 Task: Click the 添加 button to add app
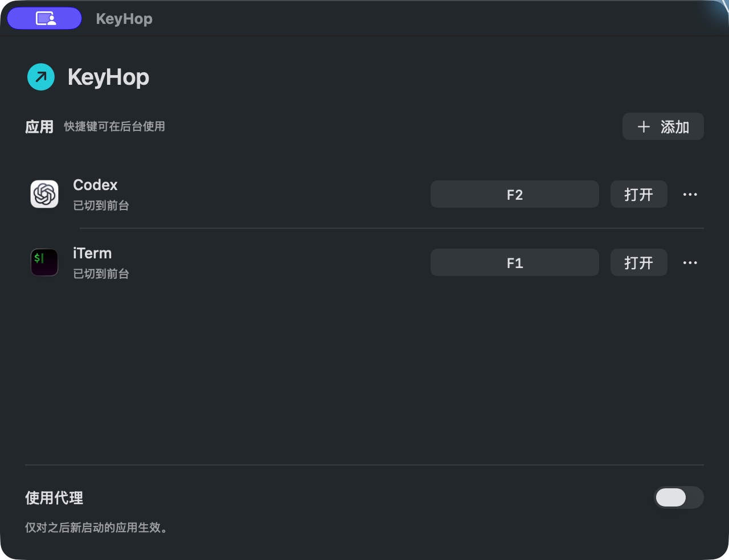coord(663,126)
